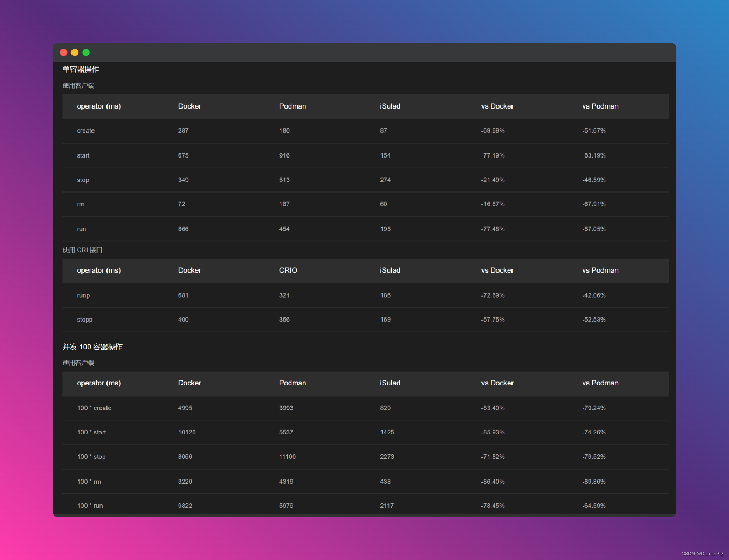729x560 pixels.
Task: Click the rm row label in first table
Action: pos(81,204)
